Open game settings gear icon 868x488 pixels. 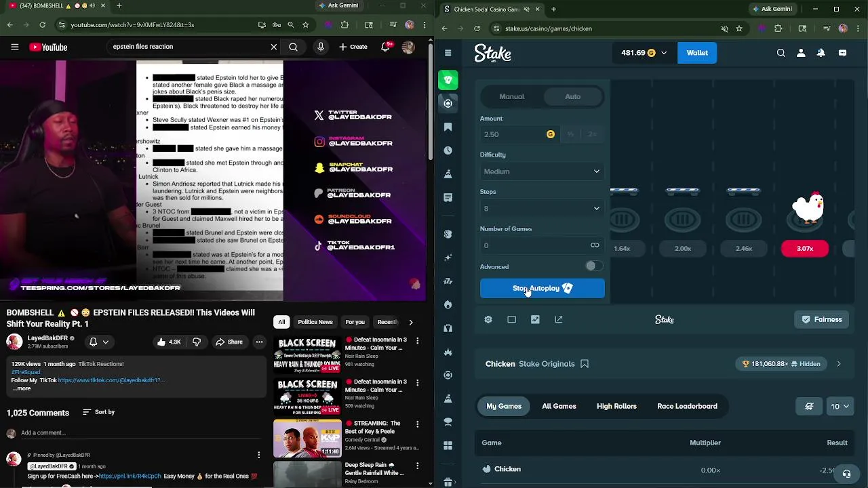[x=488, y=319]
